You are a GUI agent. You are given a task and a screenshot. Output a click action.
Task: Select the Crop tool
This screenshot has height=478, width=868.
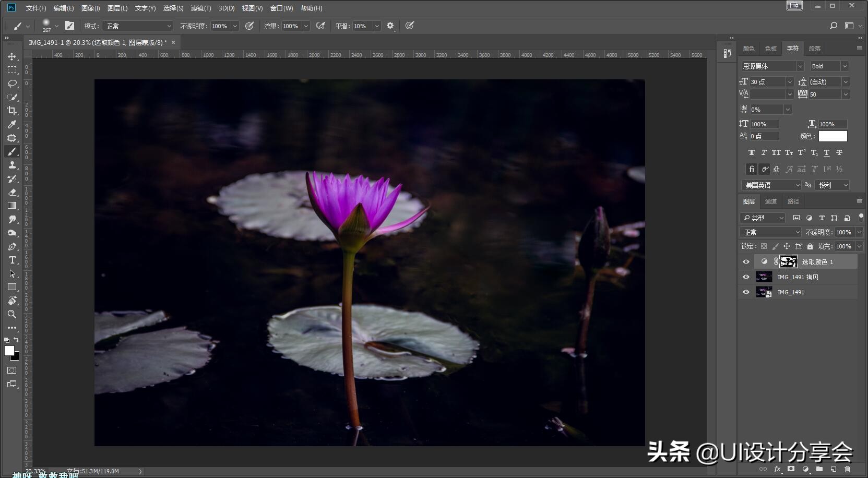pyautogui.click(x=12, y=111)
